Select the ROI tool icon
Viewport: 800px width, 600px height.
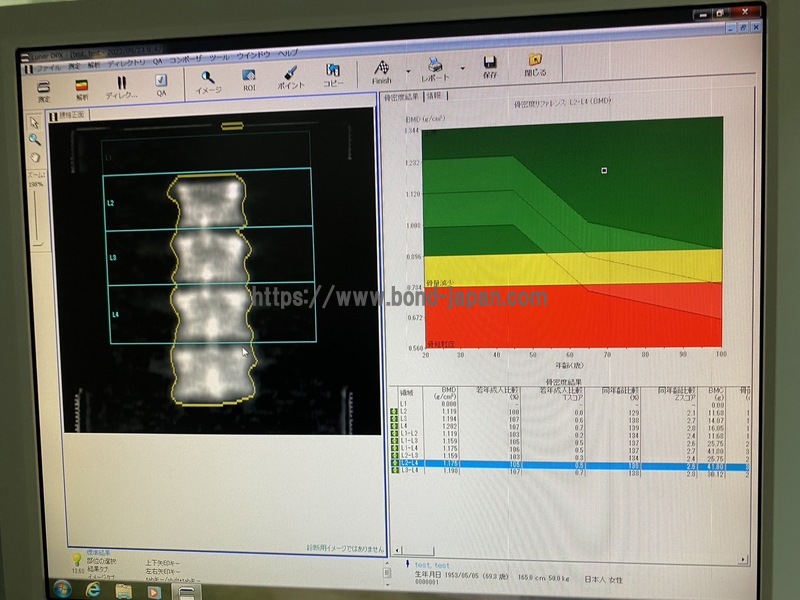(x=249, y=78)
